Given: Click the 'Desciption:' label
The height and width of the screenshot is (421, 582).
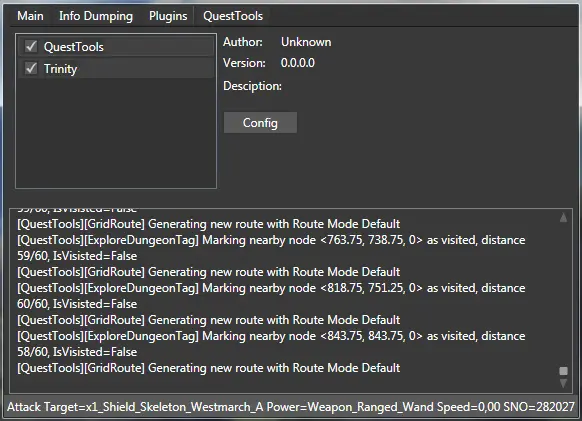Looking at the screenshot, I should pyautogui.click(x=252, y=86).
